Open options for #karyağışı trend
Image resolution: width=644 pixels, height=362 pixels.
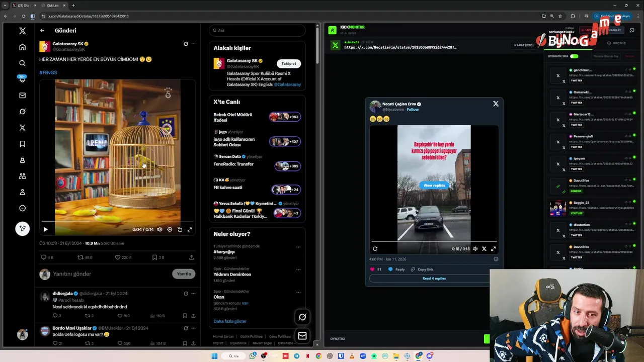[298, 247]
